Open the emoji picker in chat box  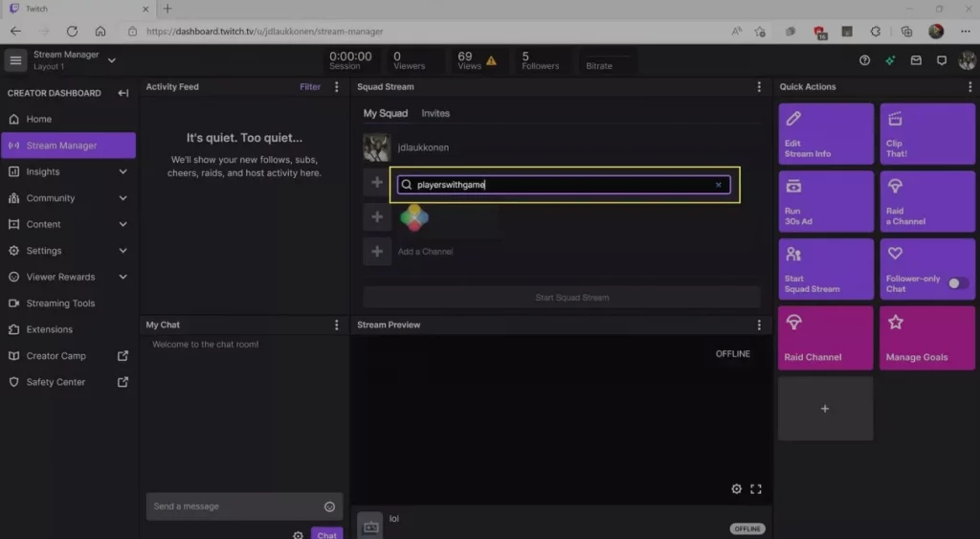(x=329, y=506)
